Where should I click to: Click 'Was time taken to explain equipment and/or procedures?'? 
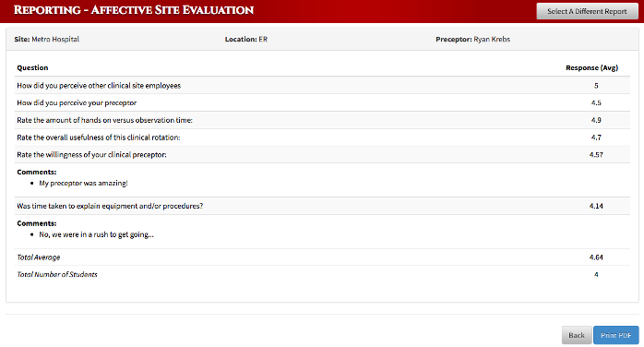pos(110,206)
